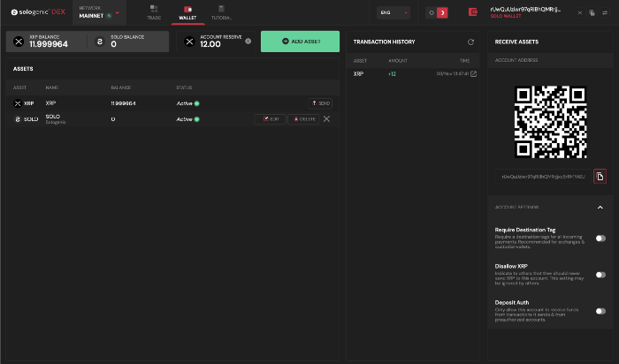
Task: Turn on Deposit Auth
Action: click(600, 311)
